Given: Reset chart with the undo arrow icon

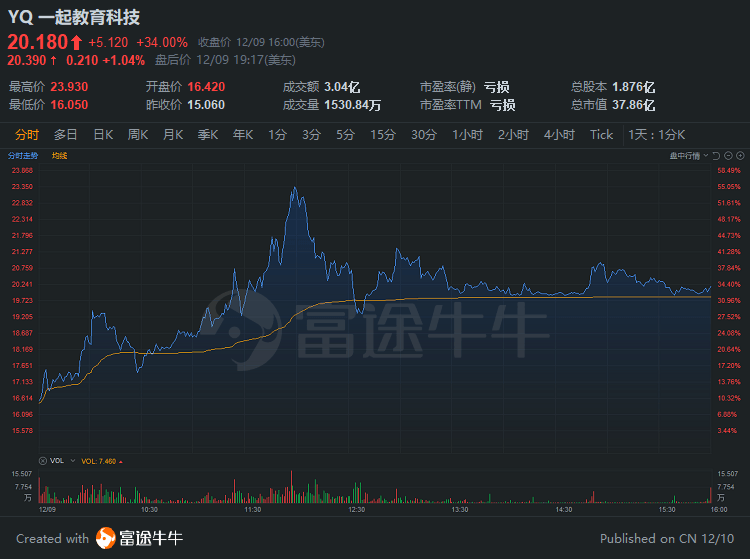Looking at the screenshot, I should (716, 155).
